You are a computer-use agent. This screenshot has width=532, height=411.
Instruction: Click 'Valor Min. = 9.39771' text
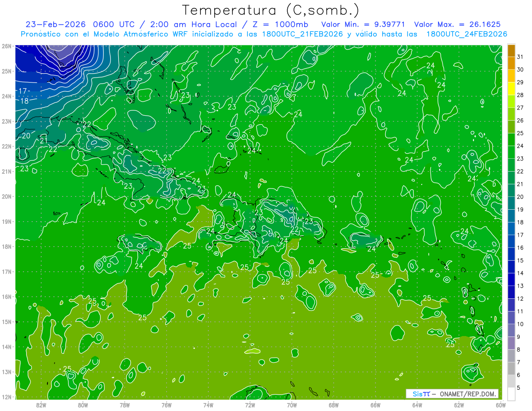pyautogui.click(x=363, y=24)
